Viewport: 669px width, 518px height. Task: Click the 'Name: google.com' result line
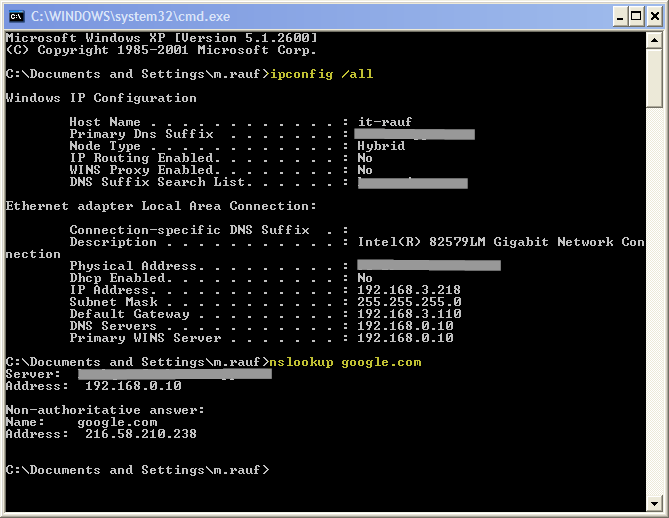coord(81,422)
